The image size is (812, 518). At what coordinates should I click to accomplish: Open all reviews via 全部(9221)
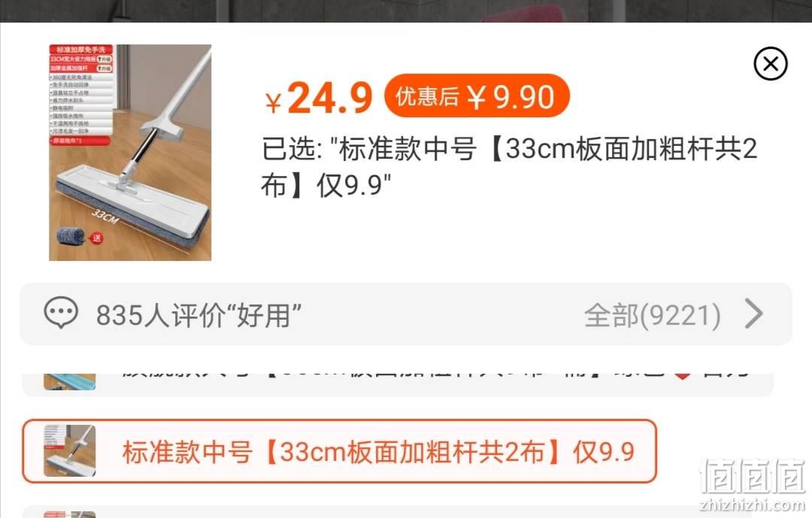tap(653, 315)
